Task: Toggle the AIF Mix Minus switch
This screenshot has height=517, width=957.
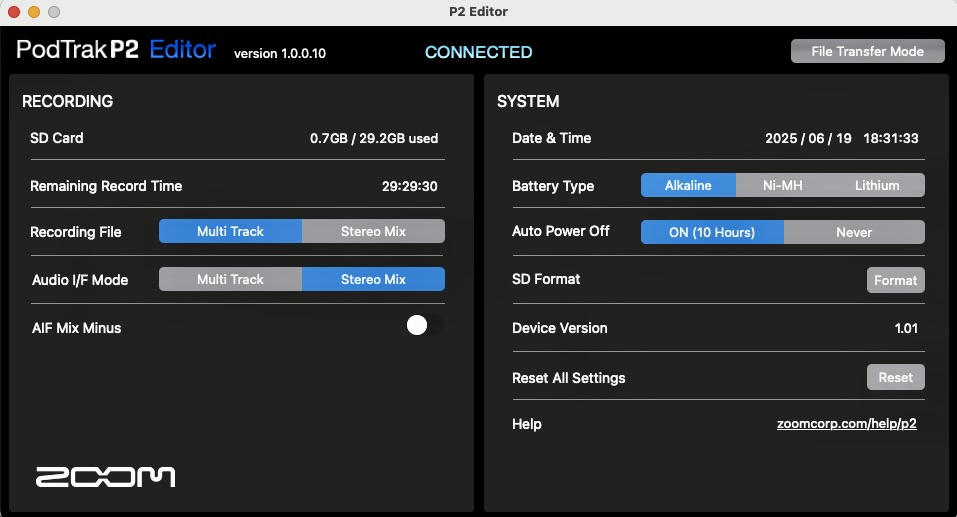Action: [x=425, y=325]
